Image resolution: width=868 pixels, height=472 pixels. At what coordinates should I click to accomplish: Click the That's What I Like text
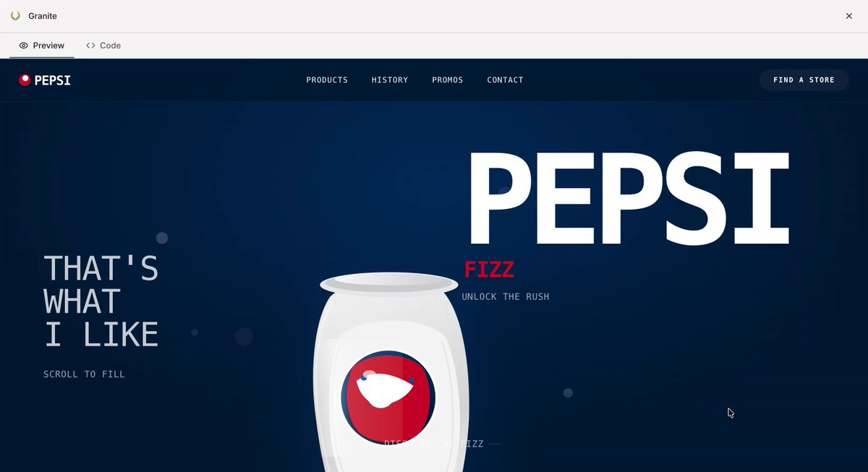click(101, 301)
